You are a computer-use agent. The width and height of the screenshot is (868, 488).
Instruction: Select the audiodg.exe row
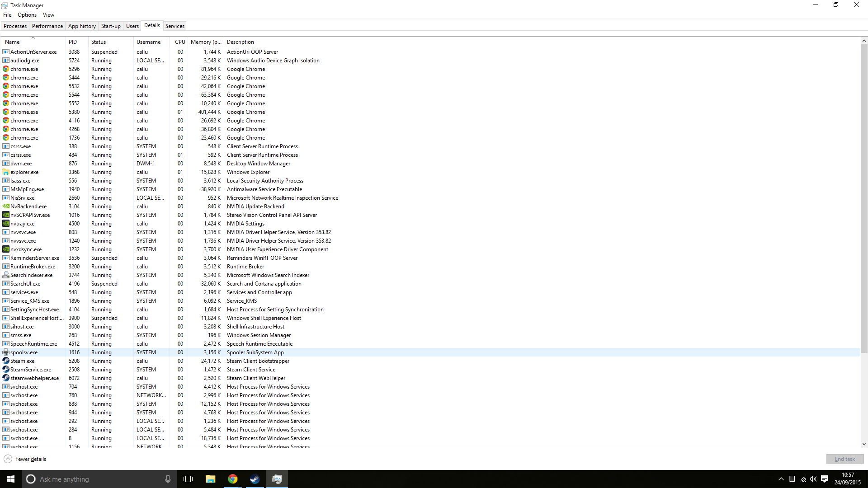tap(430, 61)
